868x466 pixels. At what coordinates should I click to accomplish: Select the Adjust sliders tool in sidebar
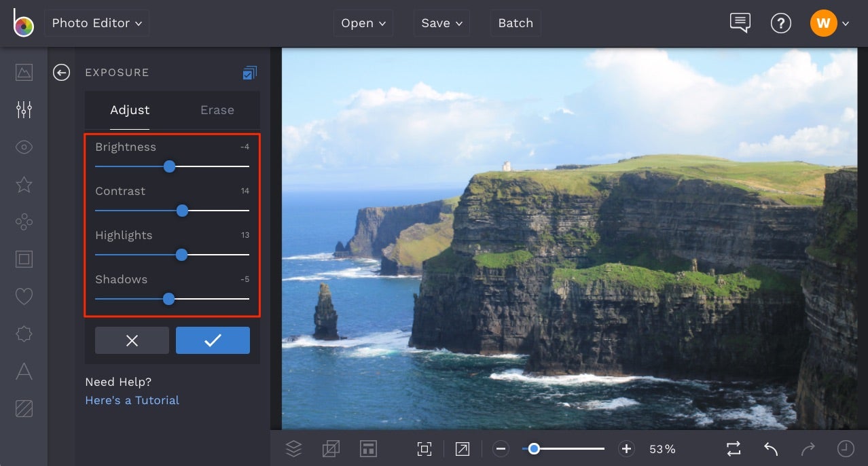click(x=24, y=109)
